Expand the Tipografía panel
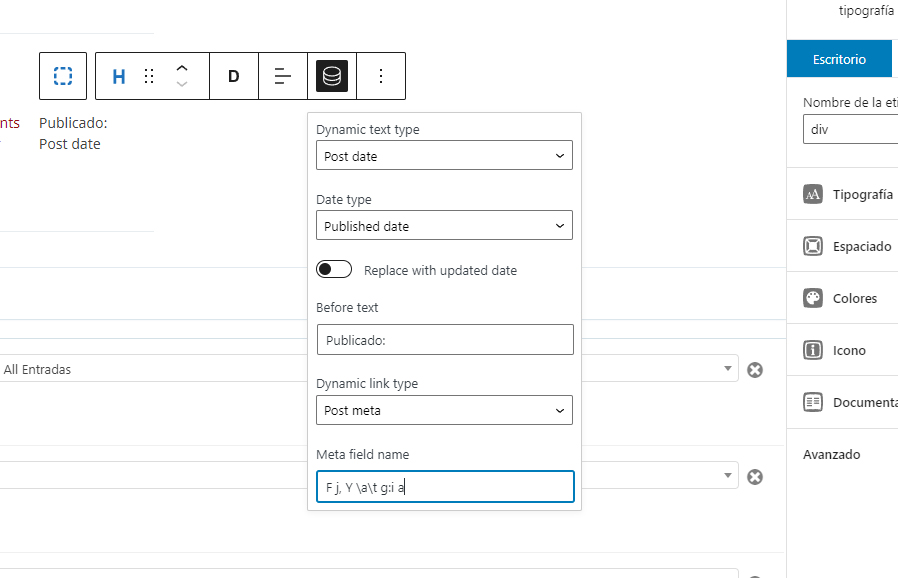898x578 pixels. coord(842,194)
